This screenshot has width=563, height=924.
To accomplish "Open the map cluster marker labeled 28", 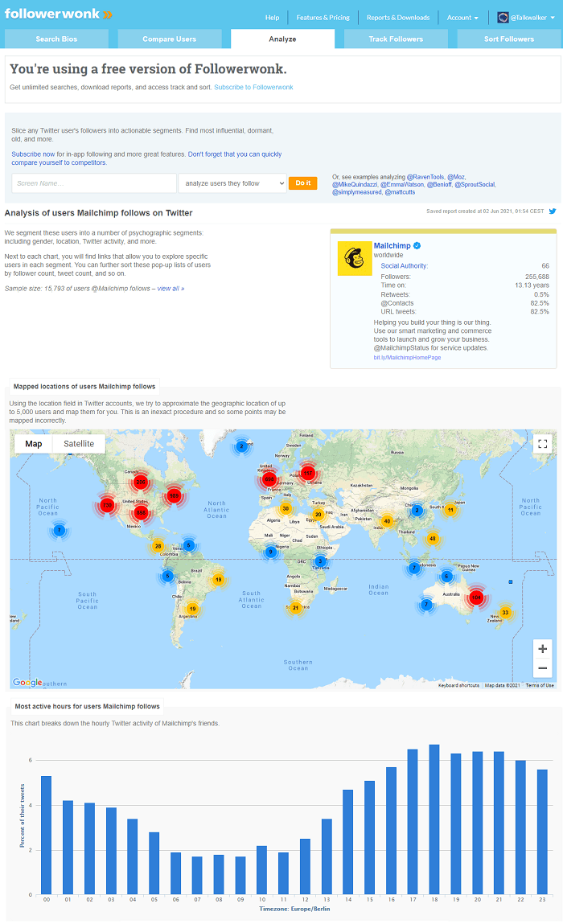I will [158, 546].
